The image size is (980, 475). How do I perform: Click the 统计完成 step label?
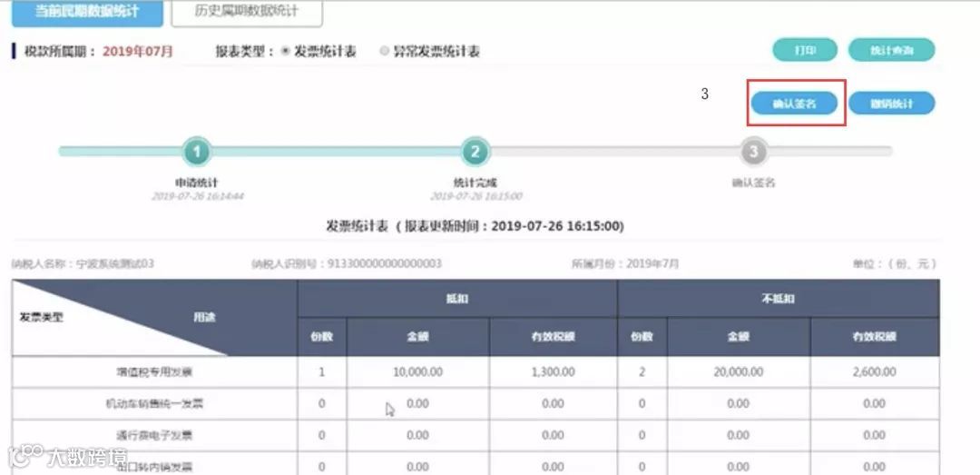(x=475, y=183)
